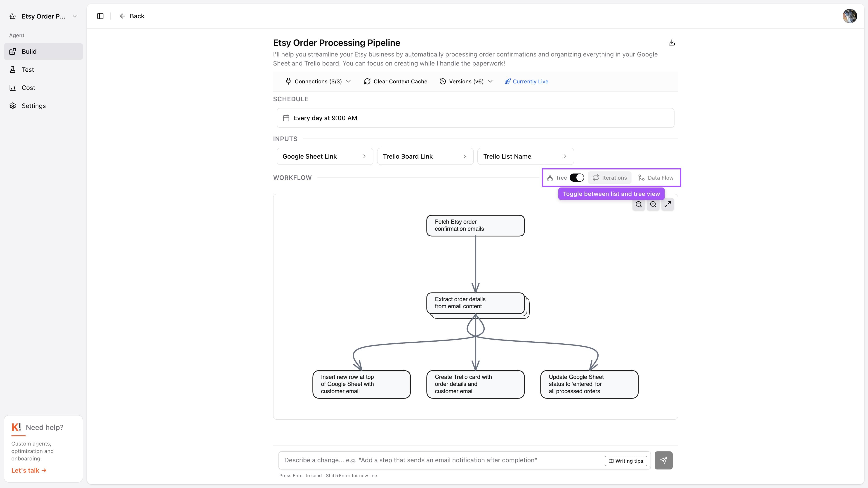Click the Let's talk link

coord(29,470)
